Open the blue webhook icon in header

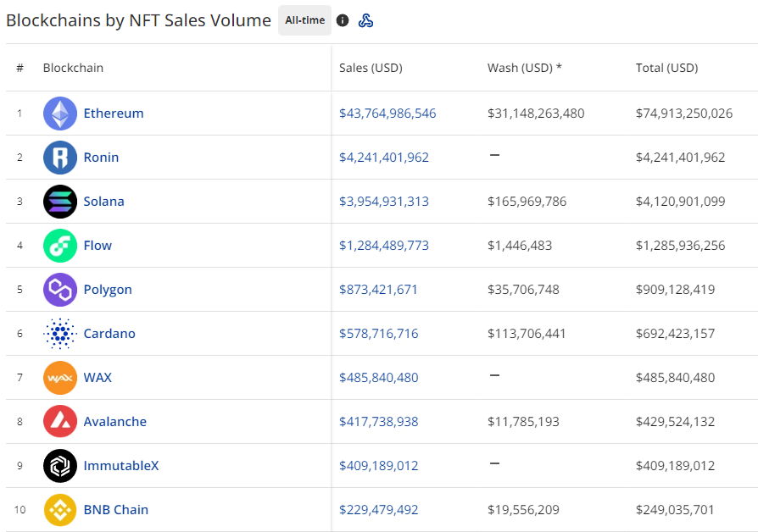click(x=365, y=20)
